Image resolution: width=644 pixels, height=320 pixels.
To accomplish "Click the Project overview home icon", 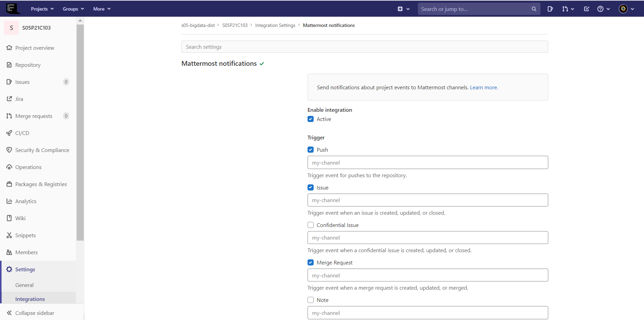I will click(x=9, y=48).
